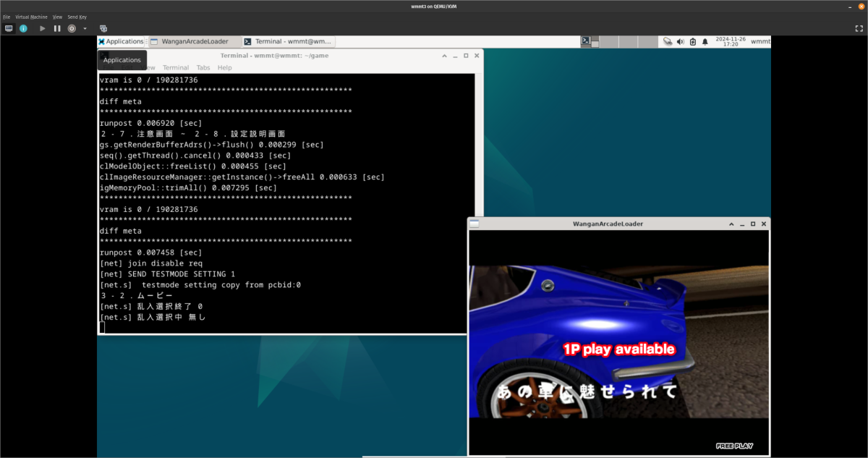The width and height of the screenshot is (868, 458).
Task: Toggle virt-manager fullscreen icon
Action: [859, 28]
